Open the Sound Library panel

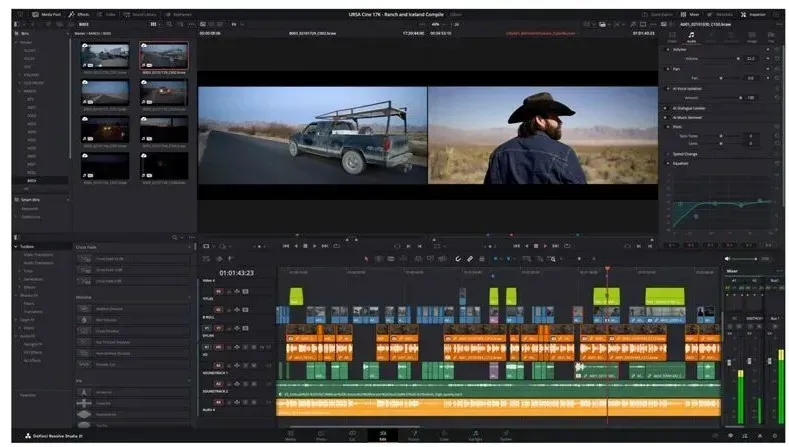(138, 15)
